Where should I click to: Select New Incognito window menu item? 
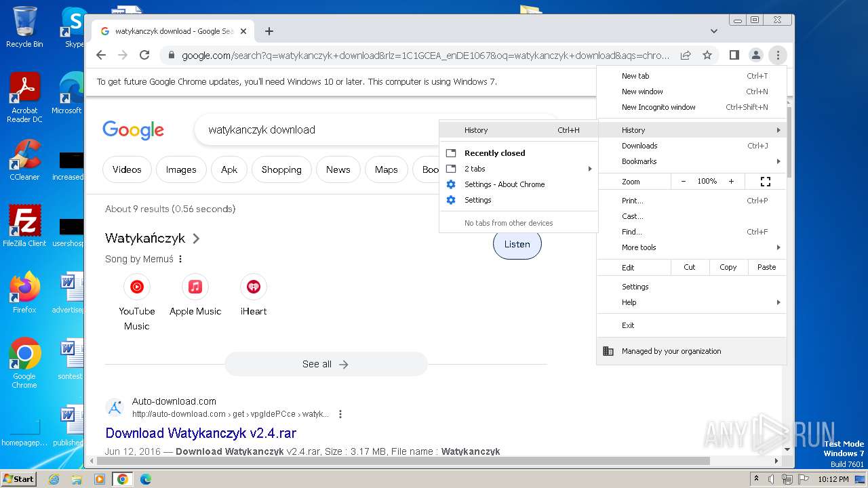[x=692, y=107]
